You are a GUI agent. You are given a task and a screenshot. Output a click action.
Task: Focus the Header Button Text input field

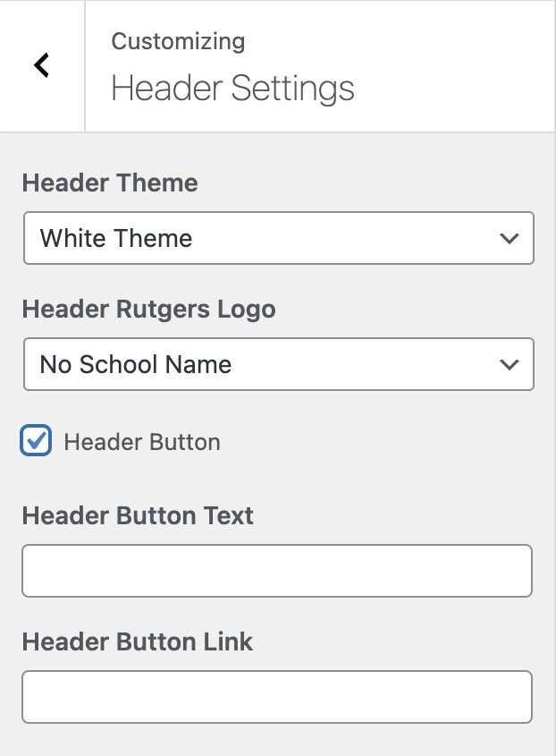(x=277, y=571)
